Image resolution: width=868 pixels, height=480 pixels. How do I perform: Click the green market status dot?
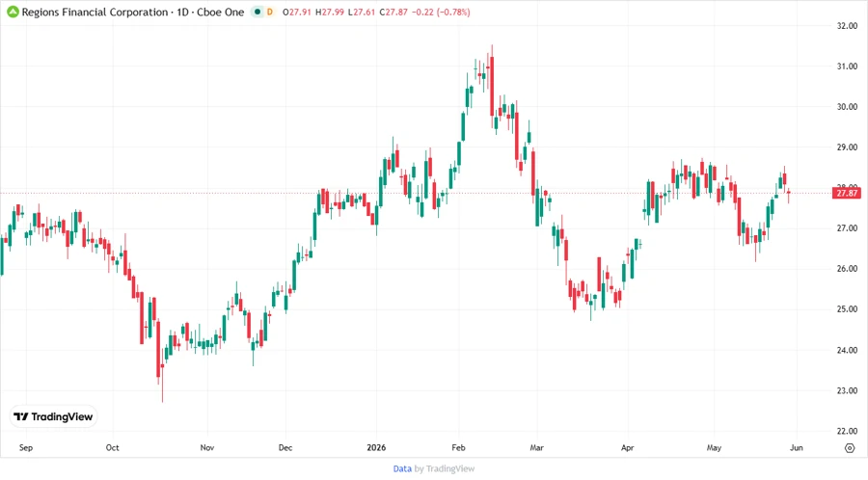257,12
